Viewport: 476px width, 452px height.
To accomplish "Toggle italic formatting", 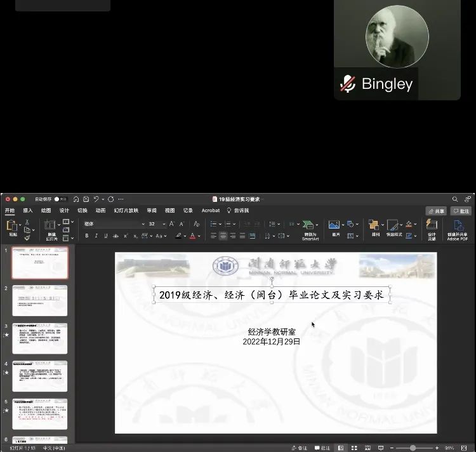I will click(96, 236).
